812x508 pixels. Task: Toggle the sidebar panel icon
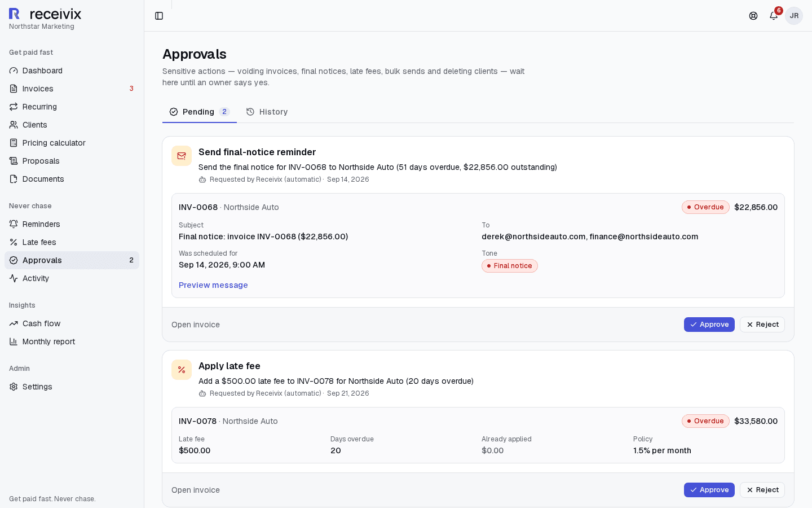pos(159,16)
